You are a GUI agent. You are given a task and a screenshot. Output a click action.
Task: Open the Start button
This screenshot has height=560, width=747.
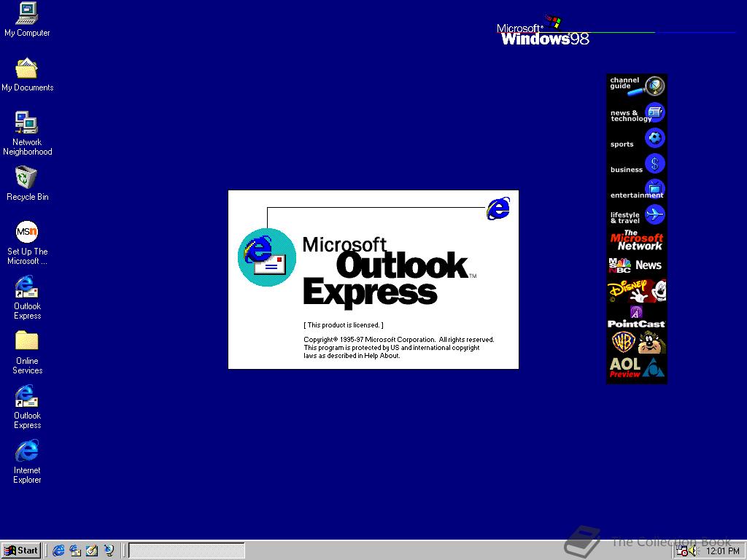point(21,551)
